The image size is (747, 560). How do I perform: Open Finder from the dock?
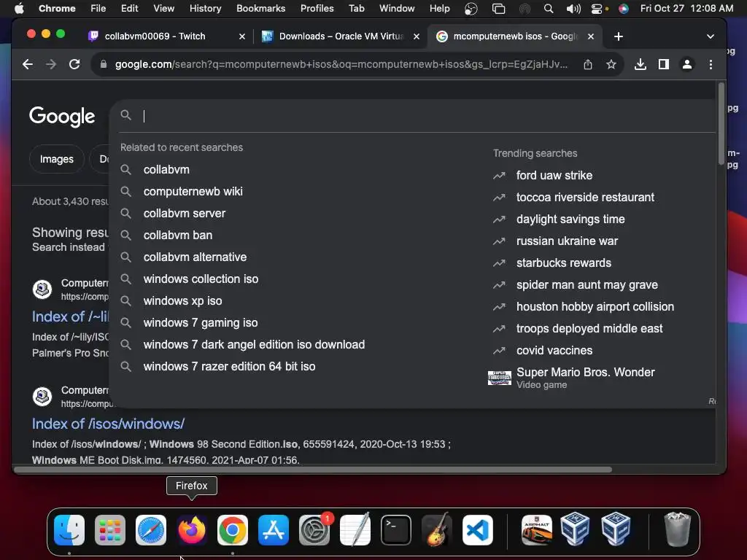69,530
